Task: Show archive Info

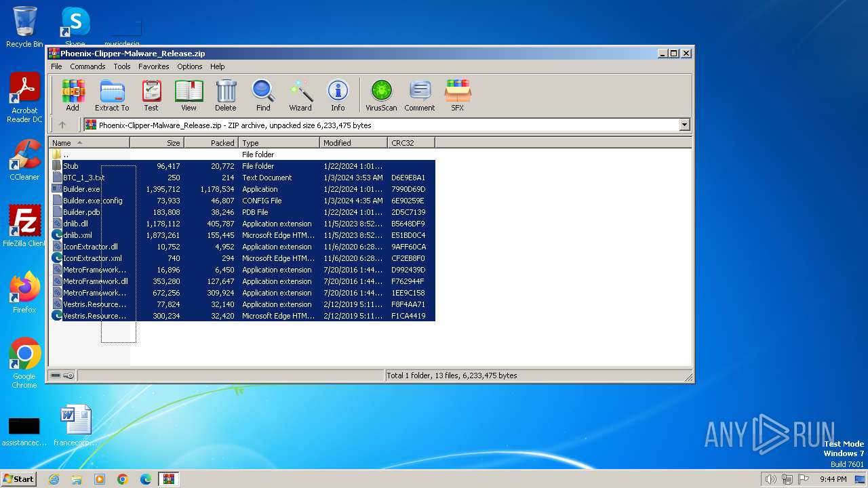Action: (x=338, y=96)
